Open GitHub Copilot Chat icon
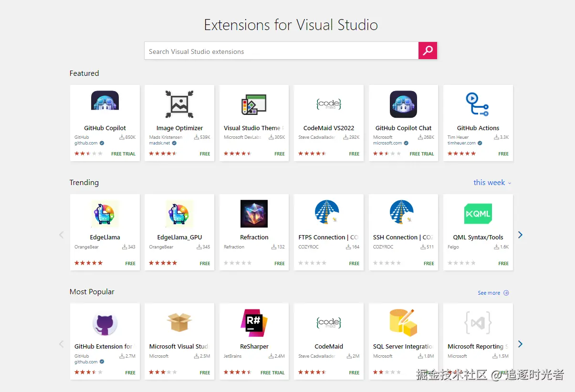575x392 pixels. point(403,104)
